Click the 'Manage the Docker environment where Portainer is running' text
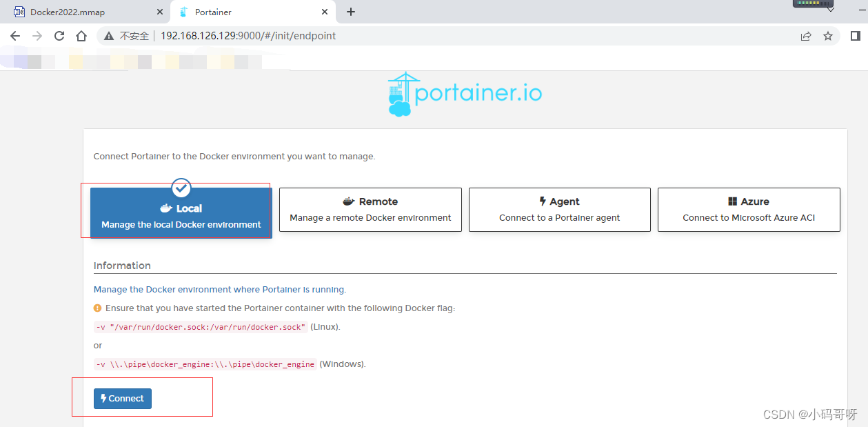Screen dimensions: 868x427 click(220, 290)
